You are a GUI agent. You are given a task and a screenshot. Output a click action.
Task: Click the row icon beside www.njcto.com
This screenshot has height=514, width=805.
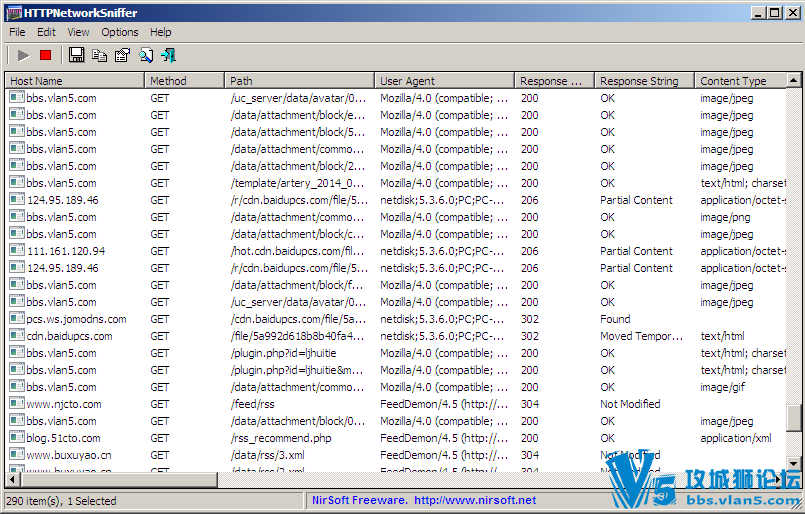pos(17,404)
